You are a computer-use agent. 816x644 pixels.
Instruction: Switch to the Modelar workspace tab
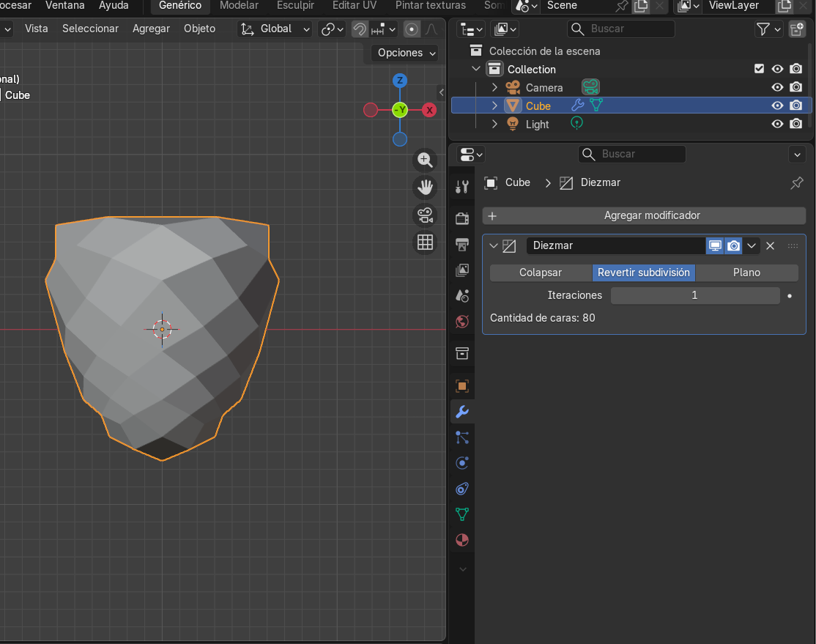click(x=239, y=6)
